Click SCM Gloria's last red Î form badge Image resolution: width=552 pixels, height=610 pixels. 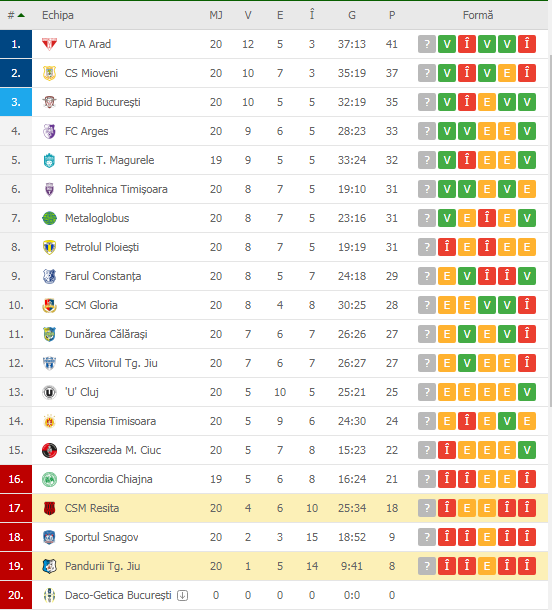tap(527, 305)
